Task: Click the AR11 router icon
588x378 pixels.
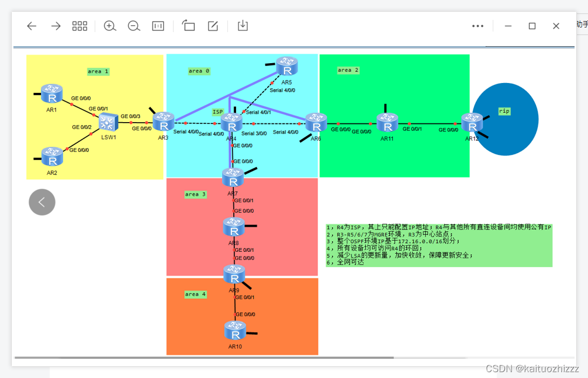Action: tap(388, 122)
